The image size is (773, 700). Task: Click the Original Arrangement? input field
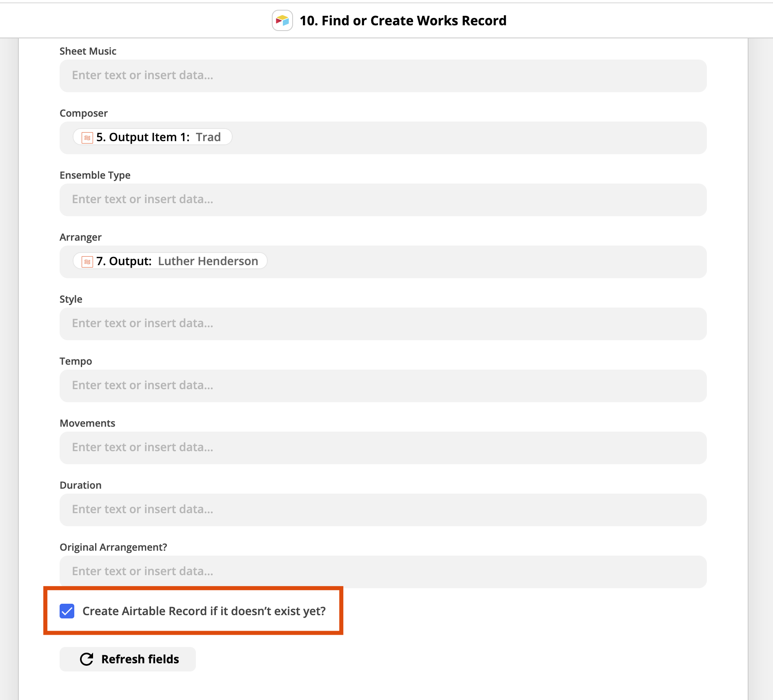383,572
